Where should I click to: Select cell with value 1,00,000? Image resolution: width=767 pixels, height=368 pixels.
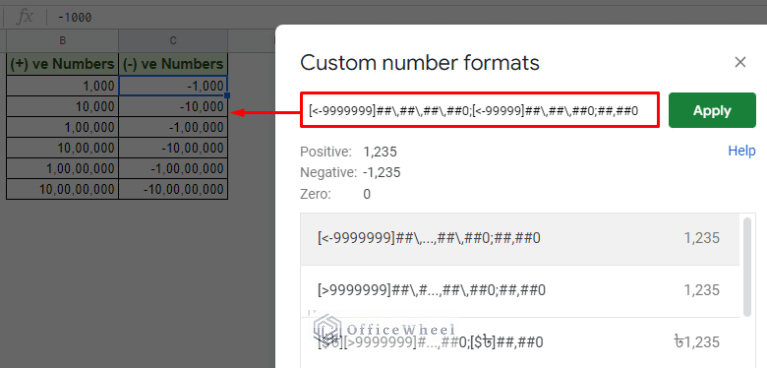[62, 127]
